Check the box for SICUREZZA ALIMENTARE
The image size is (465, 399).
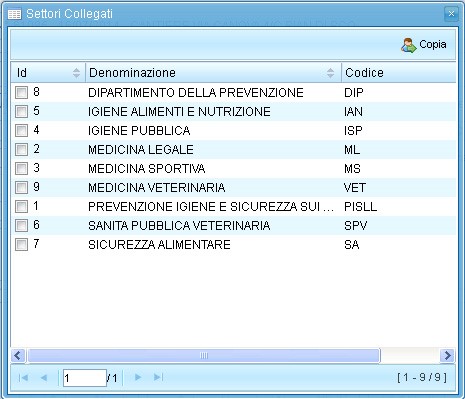point(21,244)
